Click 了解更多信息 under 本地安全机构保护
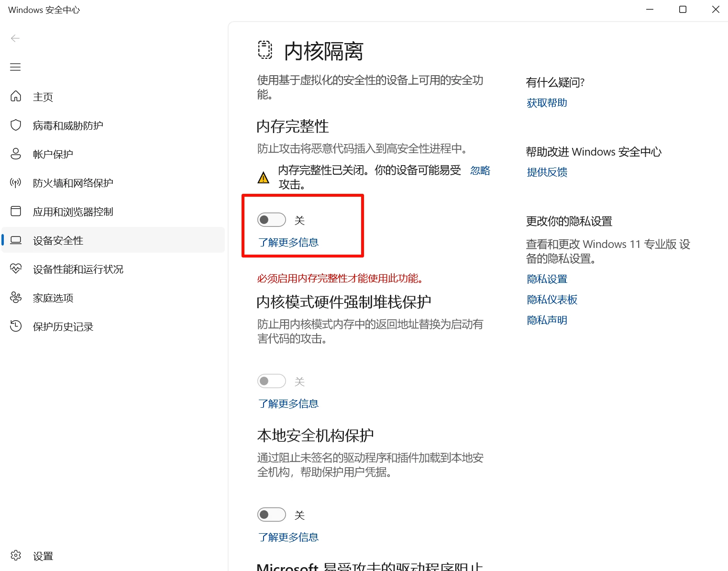 (288, 537)
